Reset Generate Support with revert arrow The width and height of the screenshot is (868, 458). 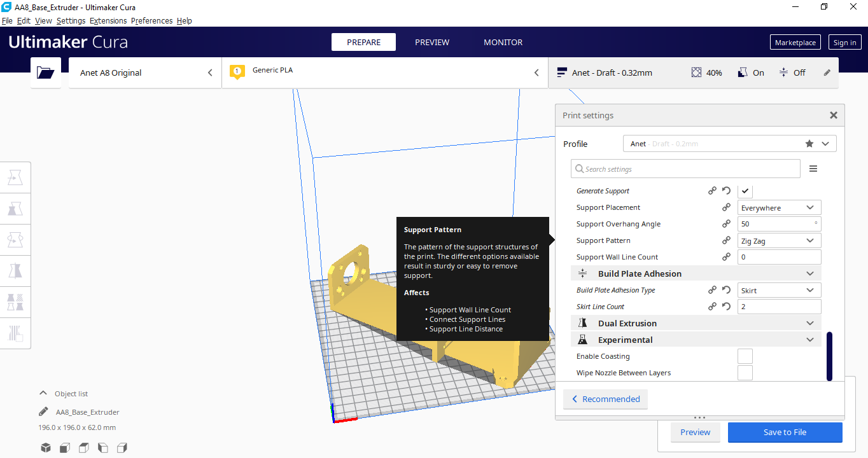pyautogui.click(x=726, y=191)
